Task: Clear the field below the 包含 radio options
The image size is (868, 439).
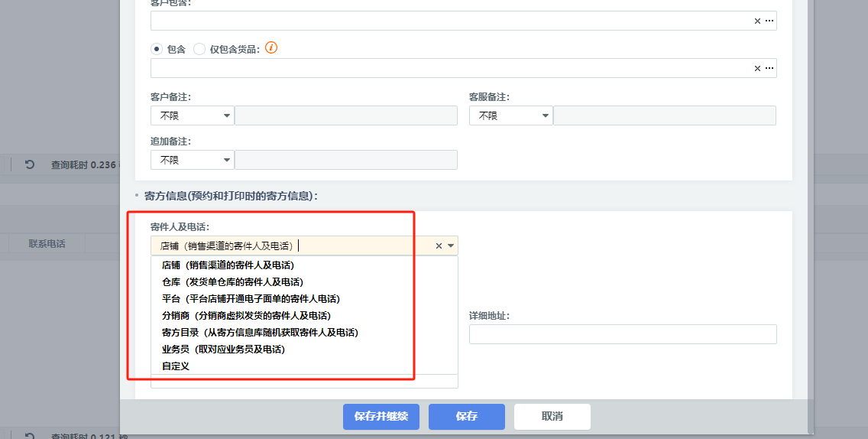Action: pyautogui.click(x=757, y=69)
